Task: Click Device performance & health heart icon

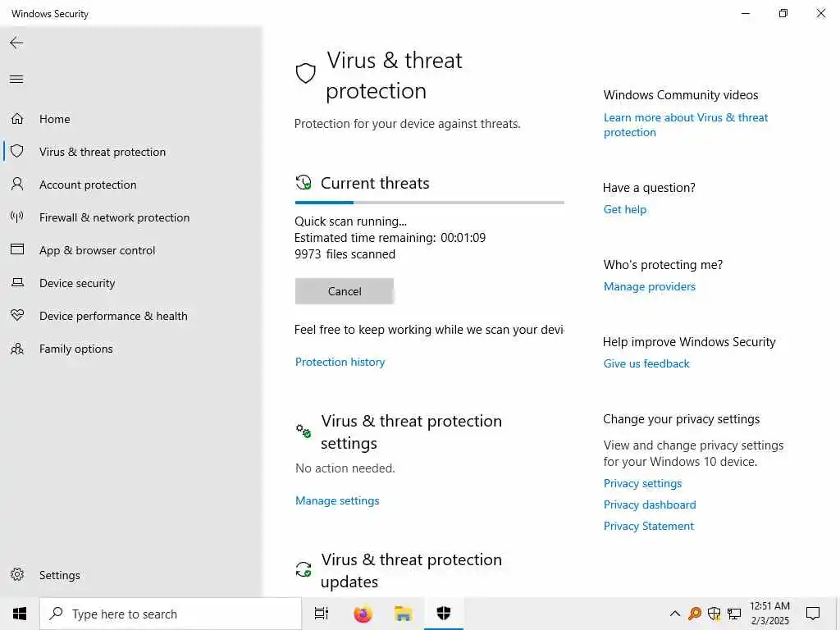Action: 17,316
